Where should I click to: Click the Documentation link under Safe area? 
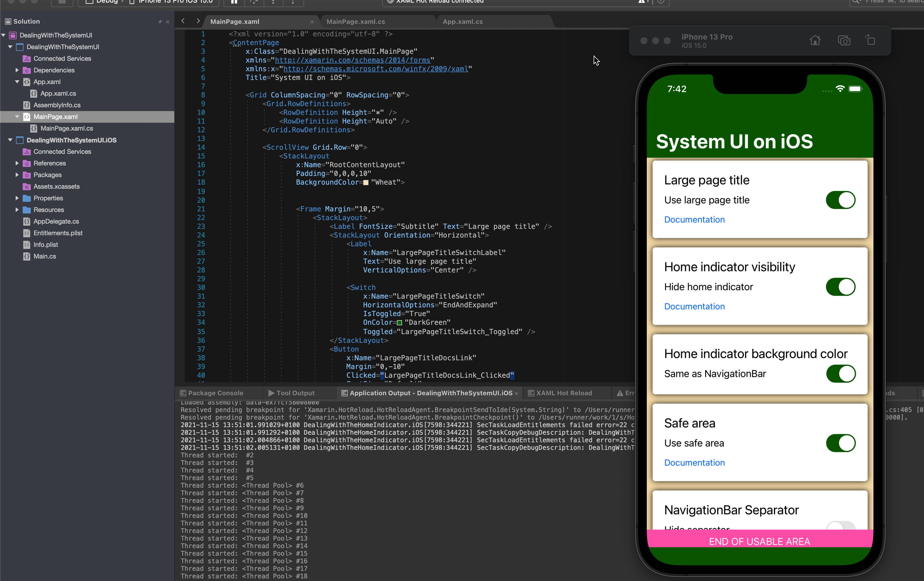pyautogui.click(x=695, y=463)
